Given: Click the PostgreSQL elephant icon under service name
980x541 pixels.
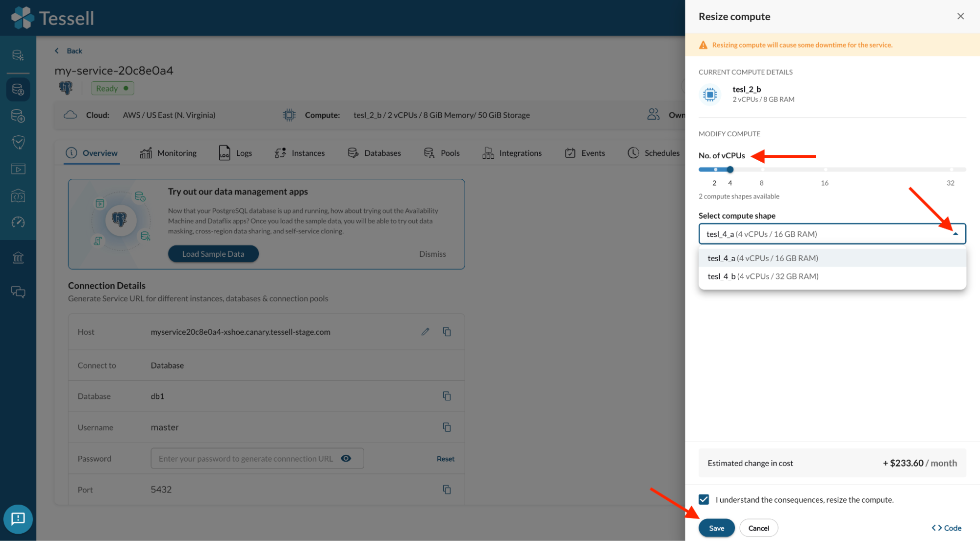Looking at the screenshot, I should coord(66,88).
